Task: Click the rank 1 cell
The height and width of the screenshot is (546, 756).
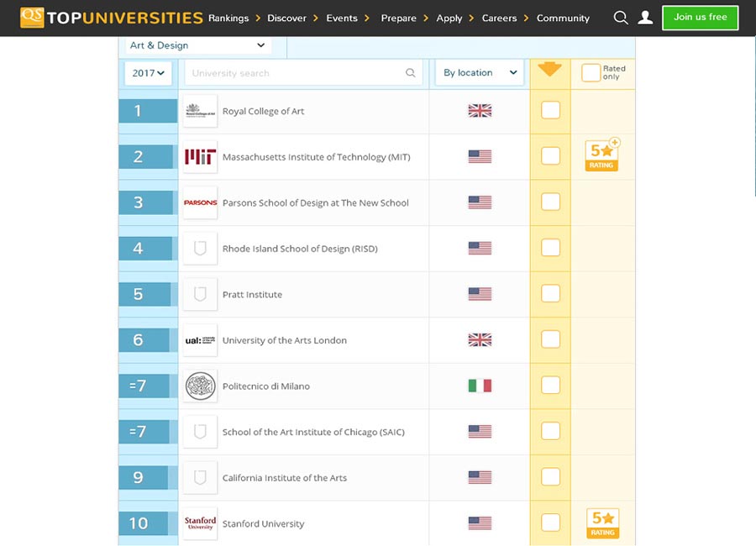Action: click(148, 111)
